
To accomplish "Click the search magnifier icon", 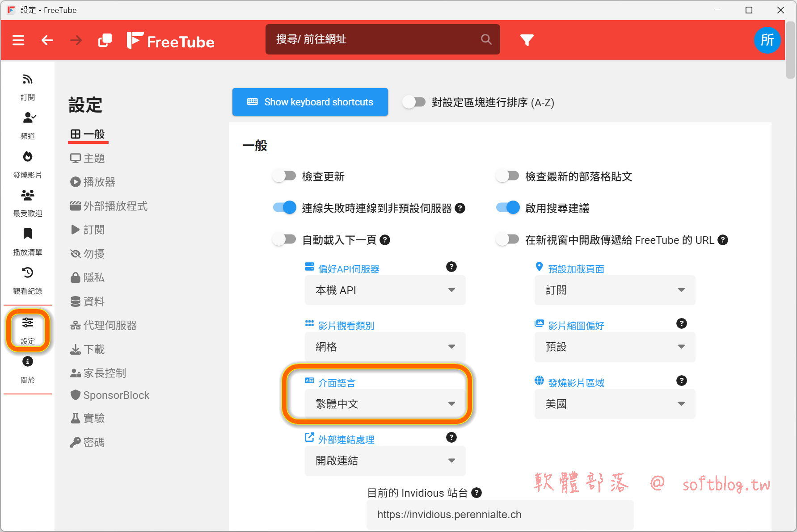I will point(486,39).
